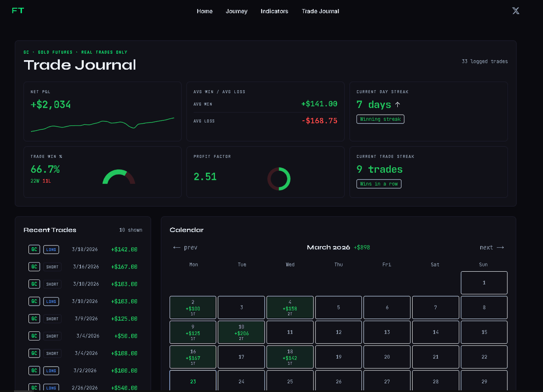Click the -$168.75 average loss value

319,121
